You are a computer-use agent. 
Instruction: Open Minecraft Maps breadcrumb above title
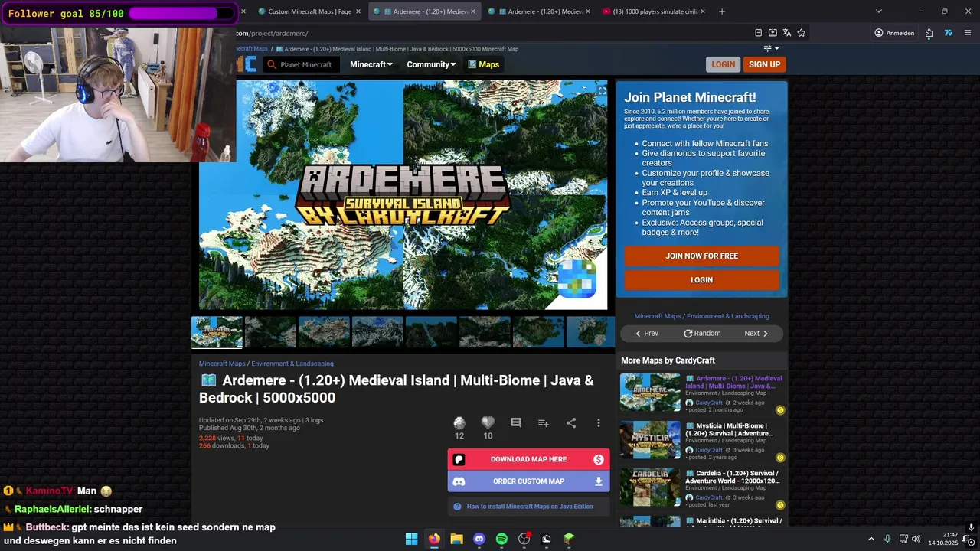[x=222, y=364]
